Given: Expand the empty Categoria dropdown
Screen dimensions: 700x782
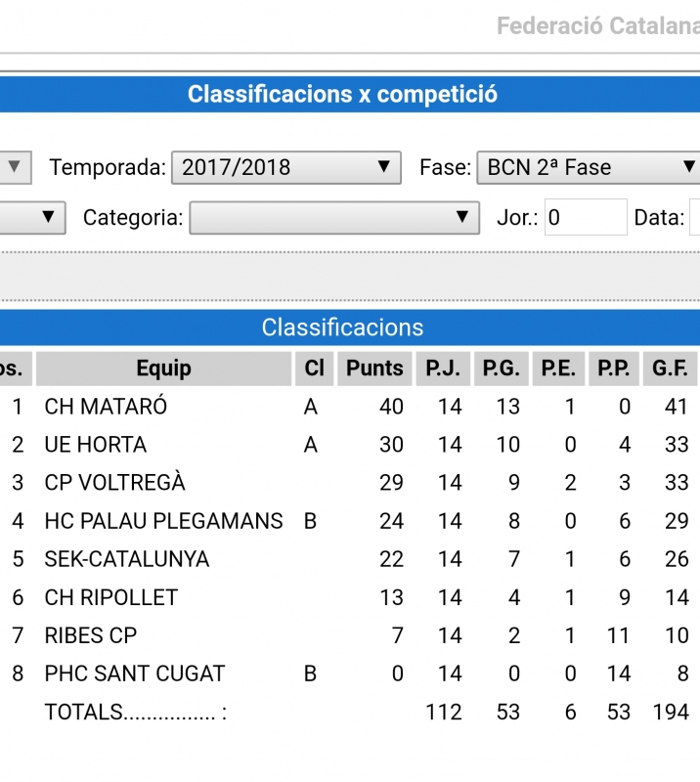Looking at the screenshot, I should (334, 217).
